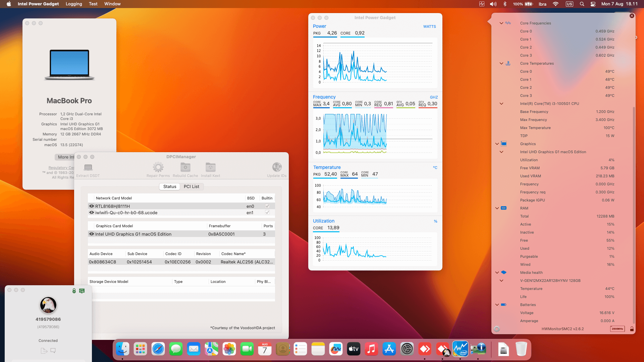Open the first red AnyDesk Dock icon
644x362 pixels.
coord(425,349)
